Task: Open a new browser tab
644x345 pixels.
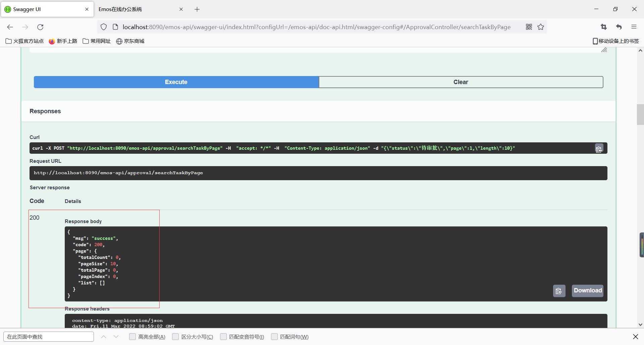Action: [197, 9]
